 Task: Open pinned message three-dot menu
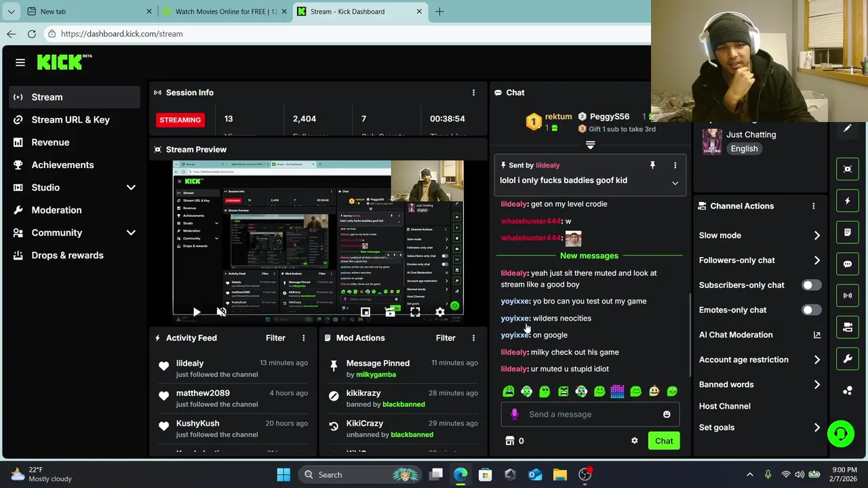point(675,165)
